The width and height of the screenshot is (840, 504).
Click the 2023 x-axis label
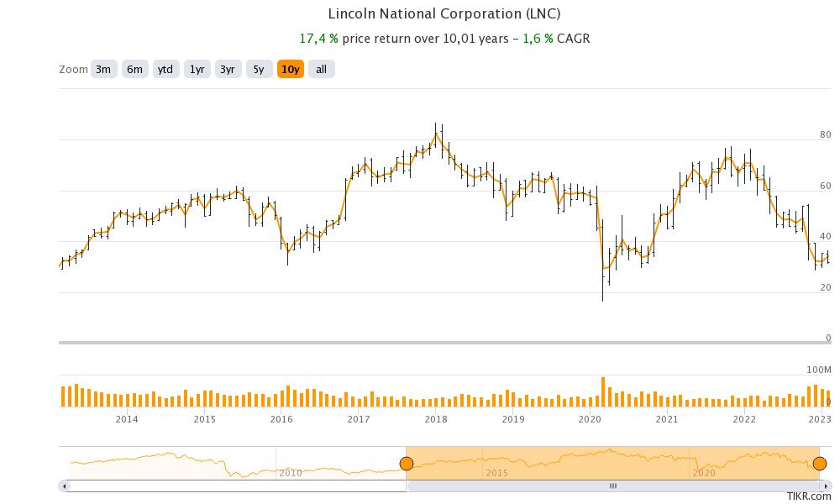[820, 419]
